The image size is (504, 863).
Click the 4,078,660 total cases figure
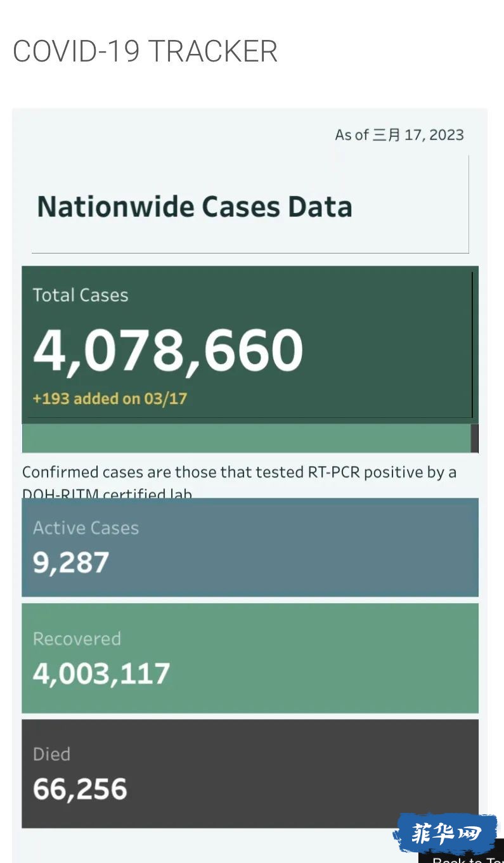point(168,350)
